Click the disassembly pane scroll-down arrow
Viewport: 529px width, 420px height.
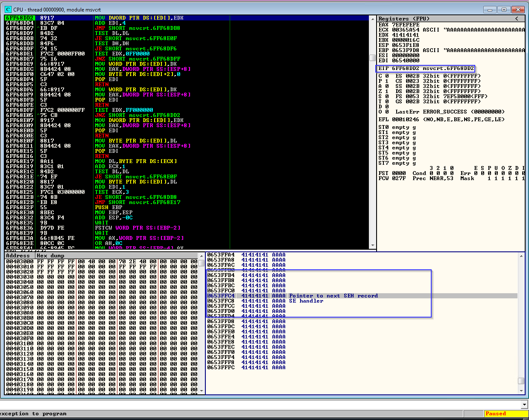[372, 245]
